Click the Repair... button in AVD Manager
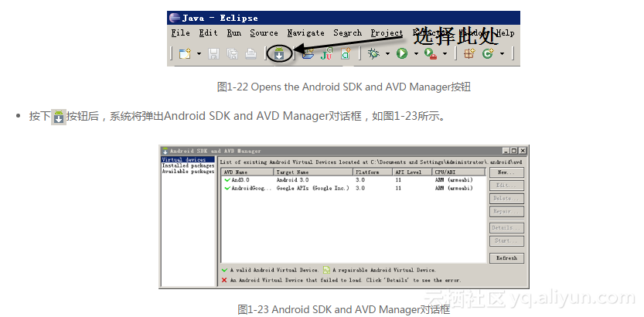The height and width of the screenshot is (317, 644). coord(506,212)
